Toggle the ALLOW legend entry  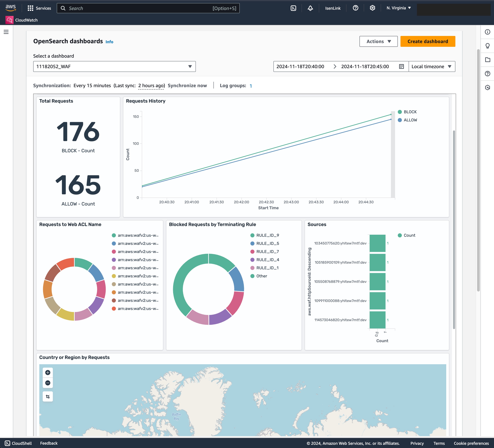pyautogui.click(x=408, y=120)
